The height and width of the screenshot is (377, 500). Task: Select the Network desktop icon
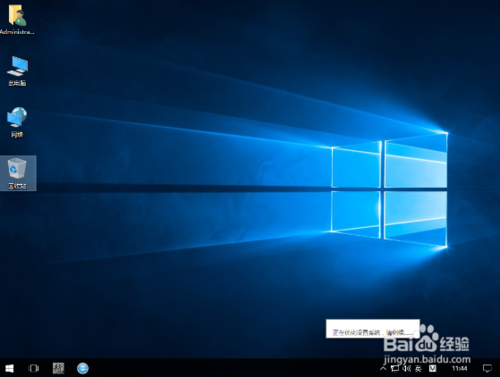[x=17, y=122]
